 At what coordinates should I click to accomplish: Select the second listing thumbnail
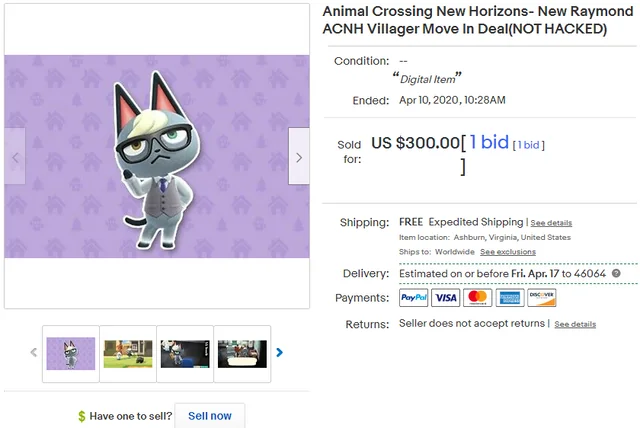tap(128, 353)
